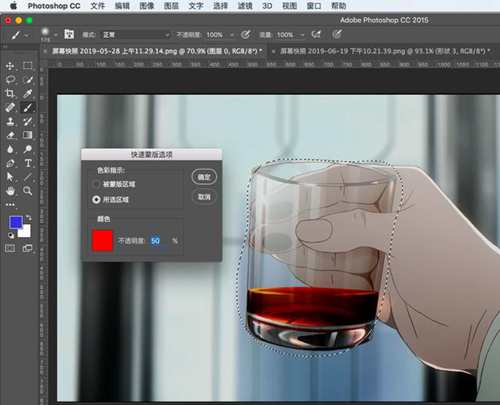Select the Hand tool
Viewport: 500px width, 405px height.
coord(10,191)
